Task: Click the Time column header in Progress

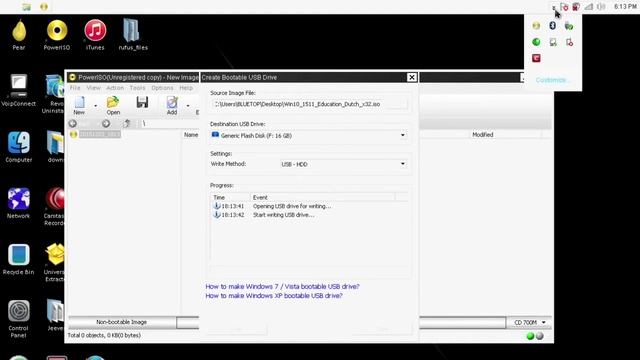Action: (230, 197)
